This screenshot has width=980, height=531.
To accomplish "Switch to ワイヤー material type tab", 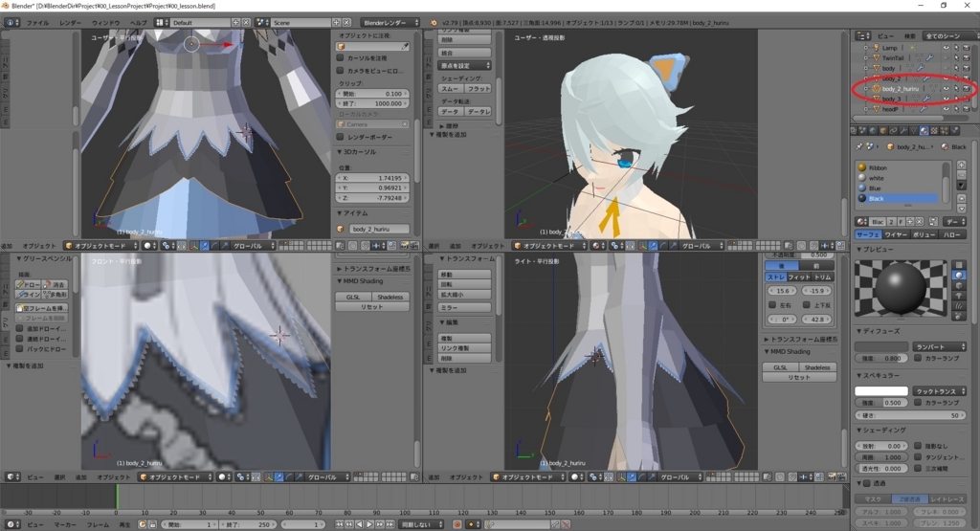I will (896, 234).
